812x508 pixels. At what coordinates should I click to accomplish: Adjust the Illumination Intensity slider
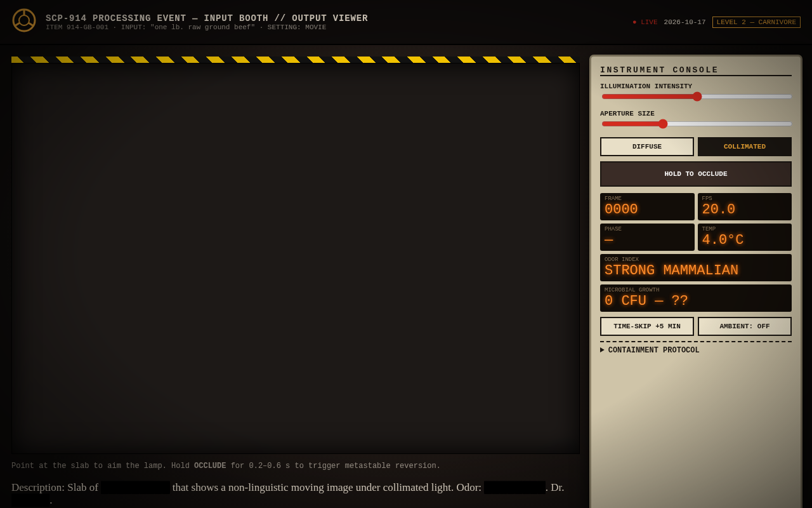click(697, 97)
